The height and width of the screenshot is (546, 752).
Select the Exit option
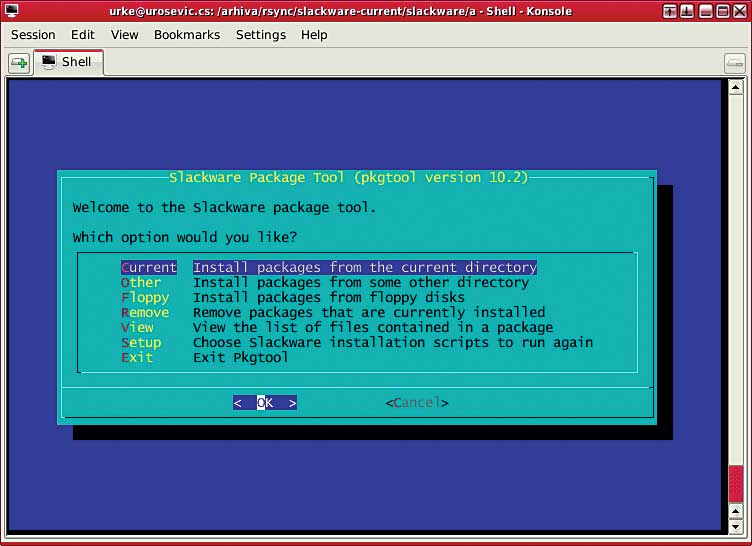[x=137, y=357]
